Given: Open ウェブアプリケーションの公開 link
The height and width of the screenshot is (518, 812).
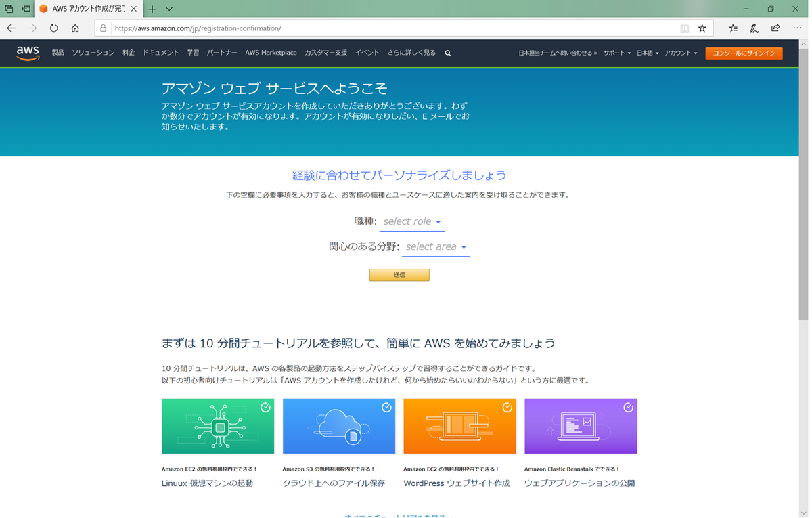Looking at the screenshot, I should [579, 483].
